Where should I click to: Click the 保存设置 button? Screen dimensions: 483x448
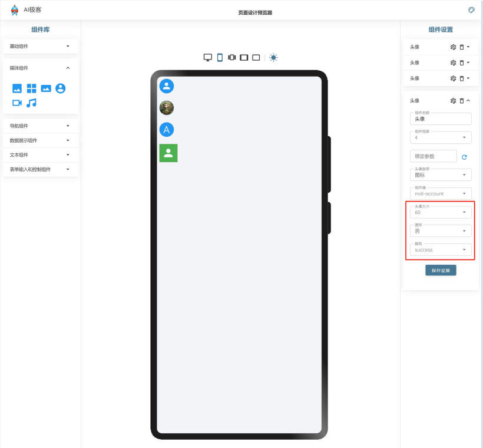[x=441, y=271]
